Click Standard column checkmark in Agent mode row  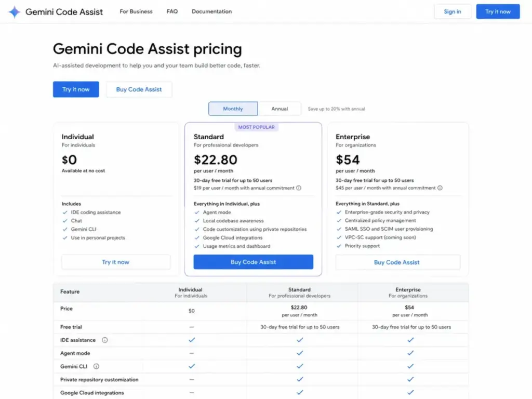click(x=300, y=353)
